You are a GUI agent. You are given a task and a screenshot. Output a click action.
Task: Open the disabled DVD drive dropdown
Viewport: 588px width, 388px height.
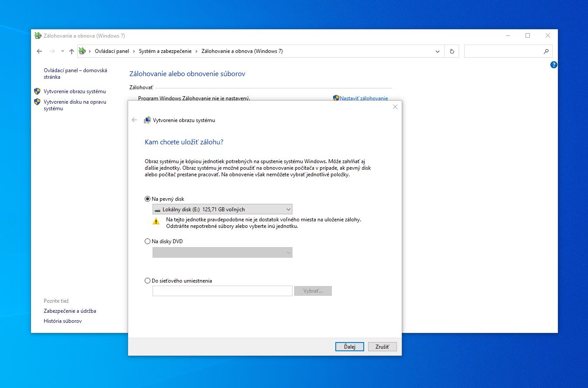point(222,252)
